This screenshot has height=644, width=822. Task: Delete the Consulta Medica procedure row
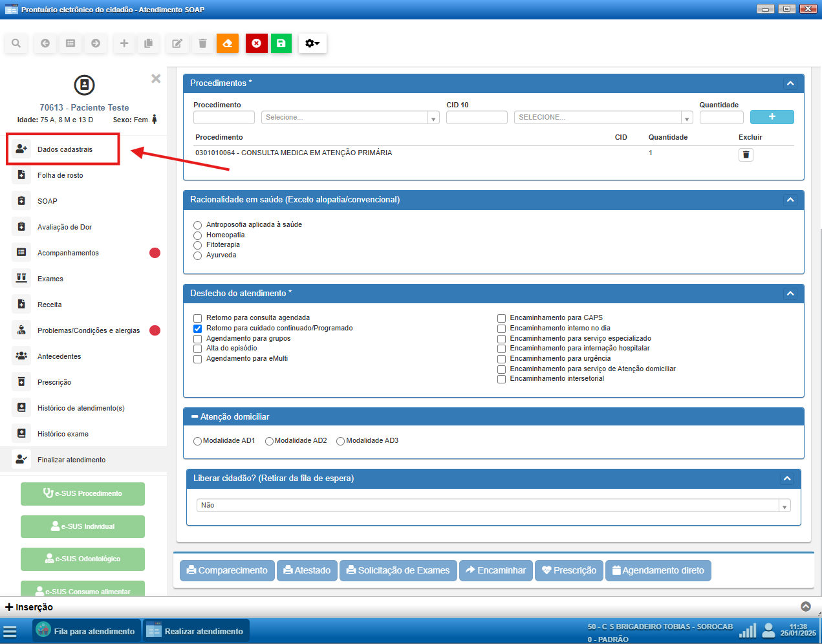[746, 155]
